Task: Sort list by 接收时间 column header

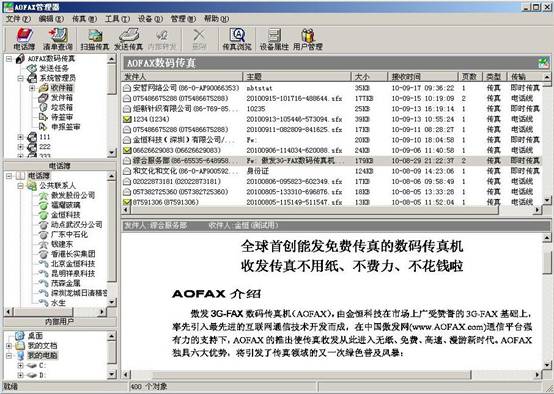Action: 423,76
